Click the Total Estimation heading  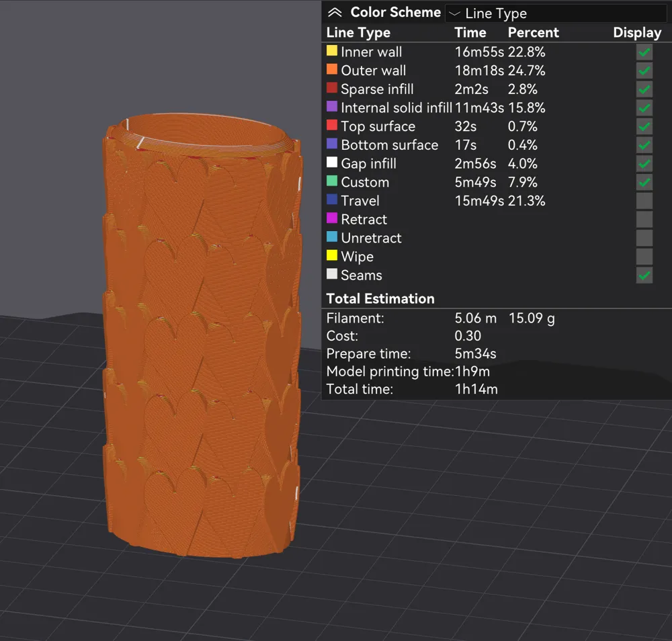[x=380, y=298]
